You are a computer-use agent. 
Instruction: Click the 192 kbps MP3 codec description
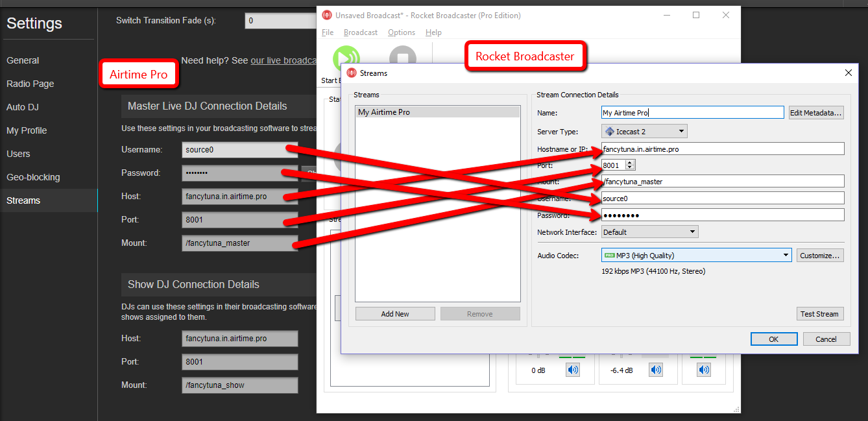coord(653,271)
